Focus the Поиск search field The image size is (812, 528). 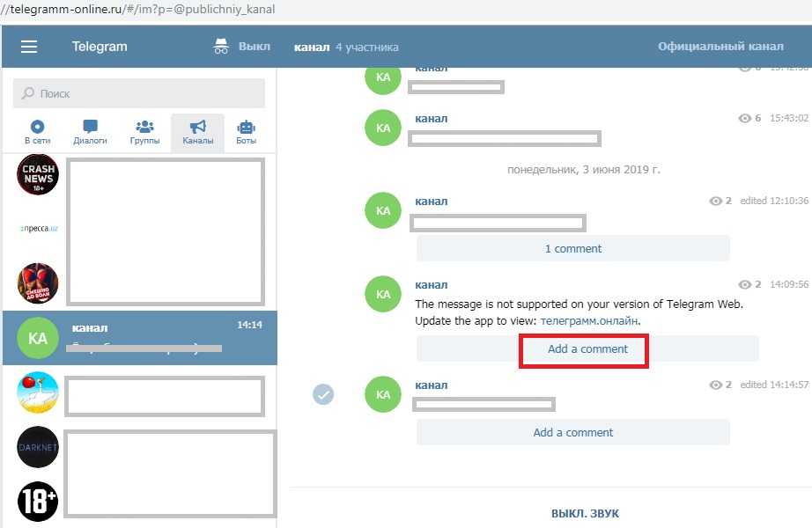tap(139, 93)
